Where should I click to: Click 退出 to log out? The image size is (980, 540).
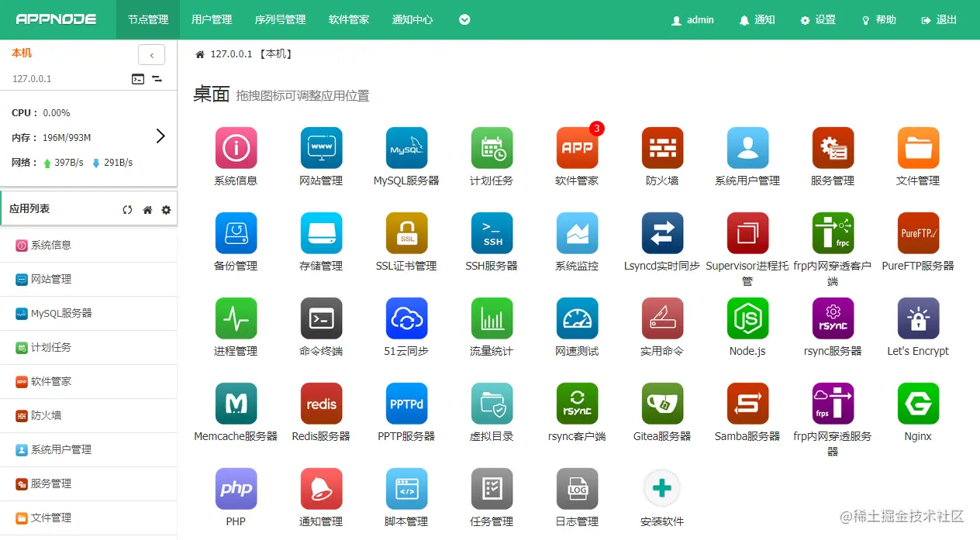[x=939, y=19]
